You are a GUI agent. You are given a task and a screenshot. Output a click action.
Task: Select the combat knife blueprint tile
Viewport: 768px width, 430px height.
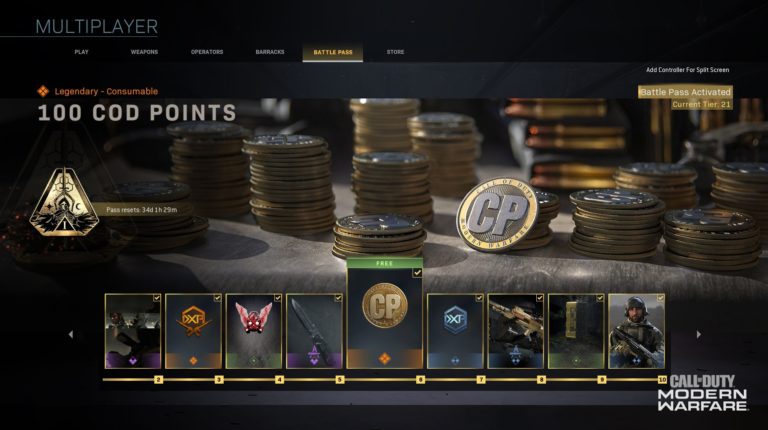(314, 331)
